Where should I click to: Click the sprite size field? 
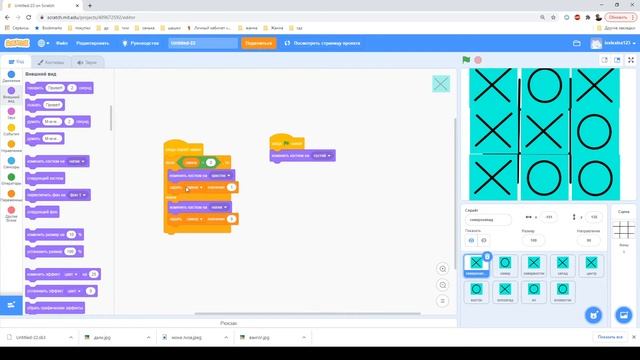point(533,240)
